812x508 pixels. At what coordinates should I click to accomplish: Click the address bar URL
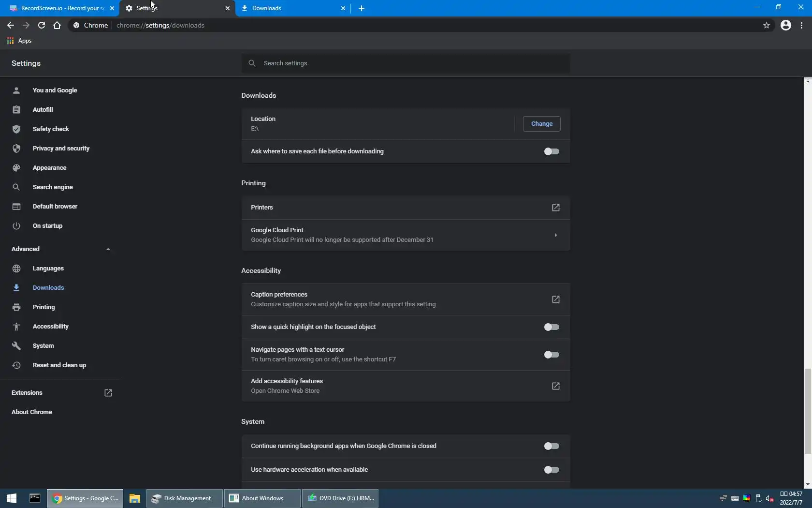click(160, 25)
